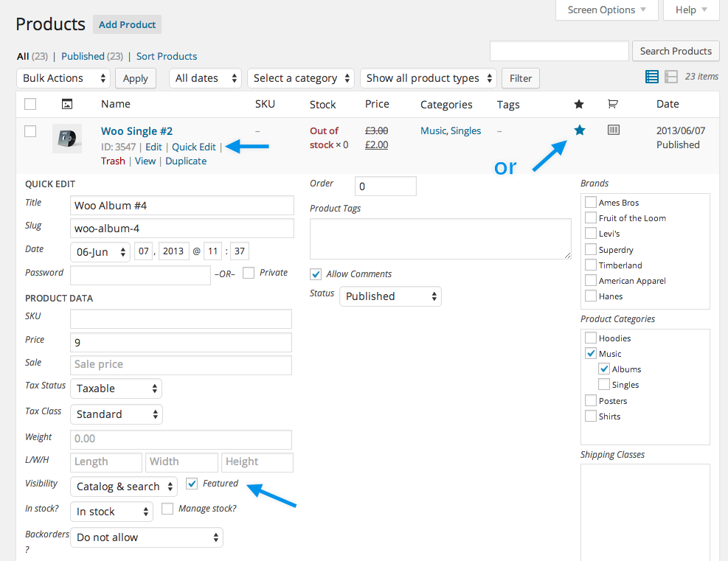728x561 pixels.
Task: Open the Visibility Catalog & search dropdown
Action: (x=124, y=487)
